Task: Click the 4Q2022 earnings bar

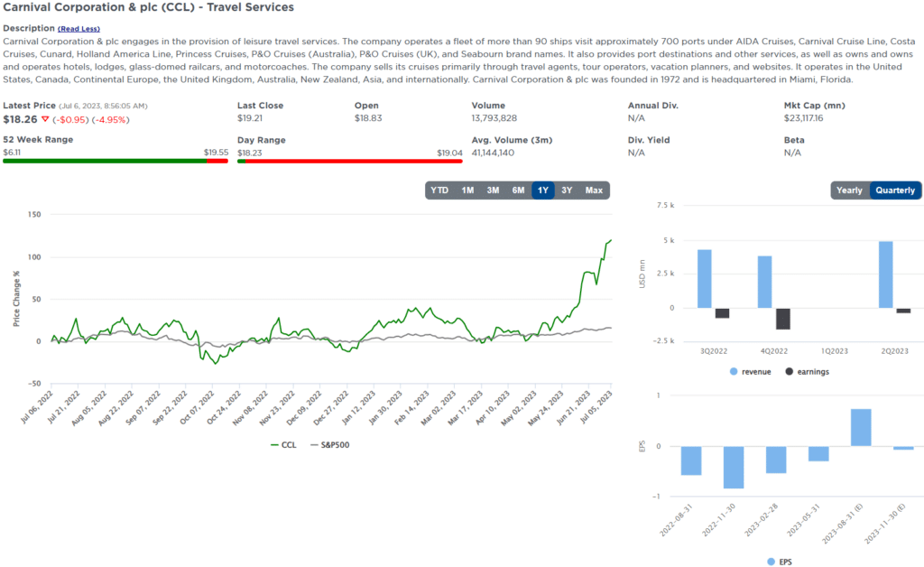Action: (x=783, y=319)
